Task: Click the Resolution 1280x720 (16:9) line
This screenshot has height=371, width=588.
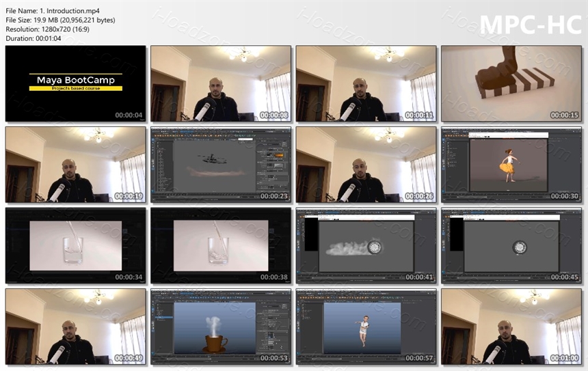Action: (47, 29)
